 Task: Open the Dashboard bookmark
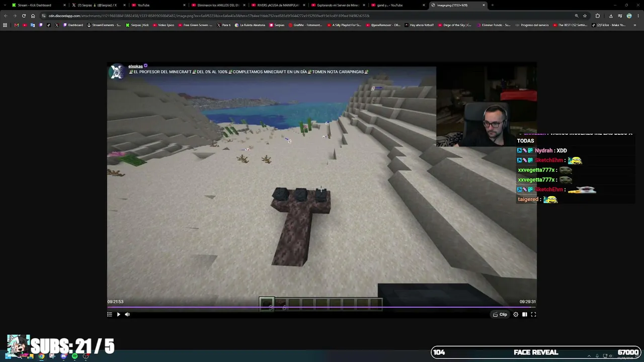tap(73, 25)
